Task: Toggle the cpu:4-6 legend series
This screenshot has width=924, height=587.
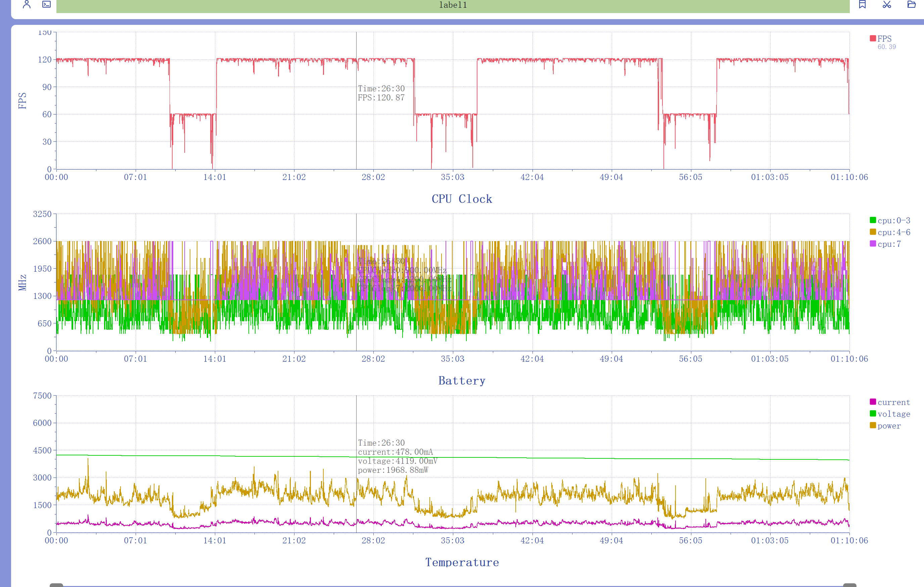Action: pos(890,232)
